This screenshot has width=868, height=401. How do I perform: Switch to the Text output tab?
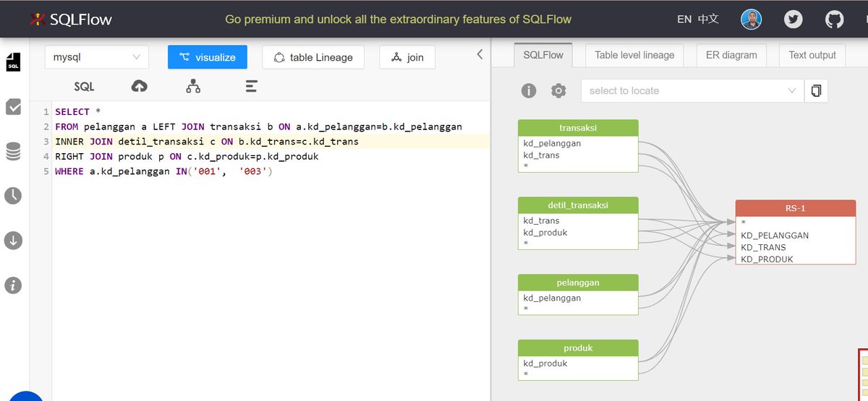[812, 55]
